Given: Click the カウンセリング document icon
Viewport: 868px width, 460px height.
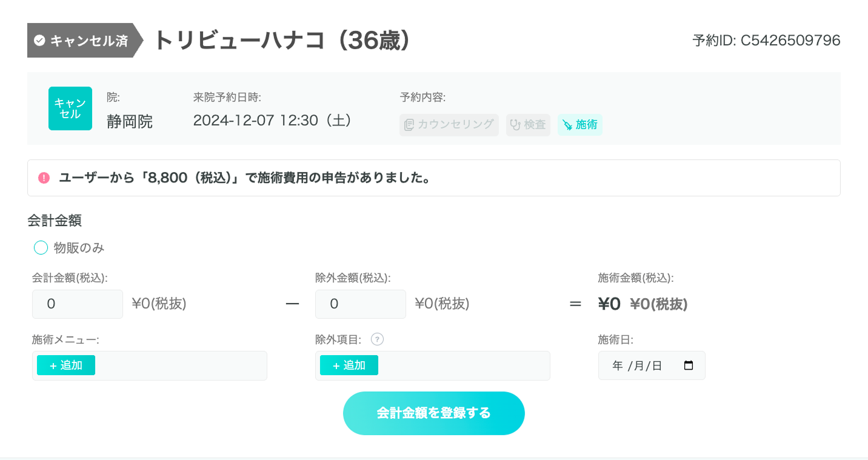Looking at the screenshot, I should (409, 125).
